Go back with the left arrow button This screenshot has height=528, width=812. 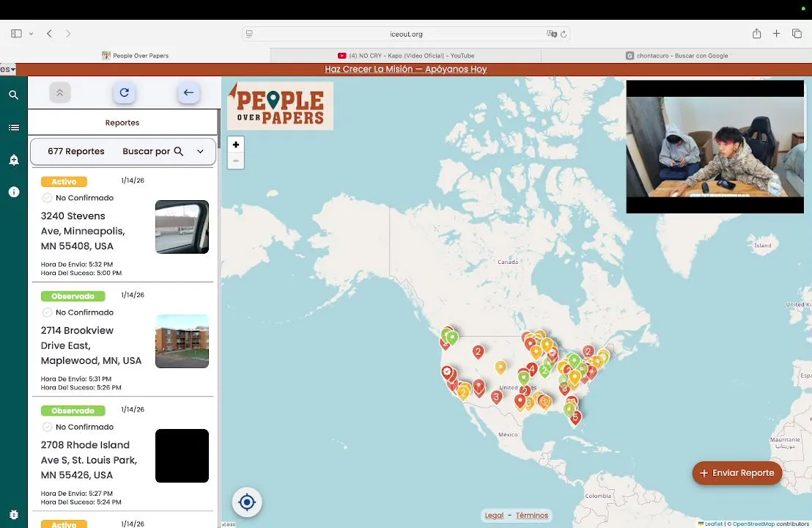pyautogui.click(x=188, y=92)
